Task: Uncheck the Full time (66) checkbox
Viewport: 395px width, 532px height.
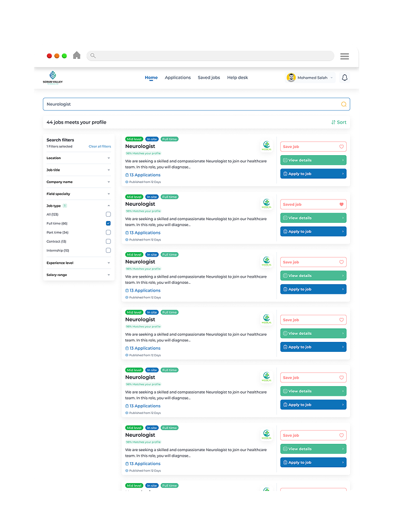Action: click(108, 223)
